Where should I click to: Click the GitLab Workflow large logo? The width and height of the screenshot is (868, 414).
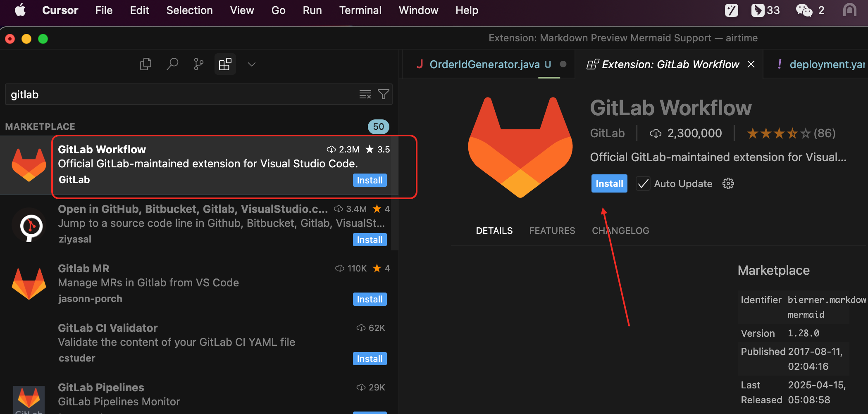(520, 148)
